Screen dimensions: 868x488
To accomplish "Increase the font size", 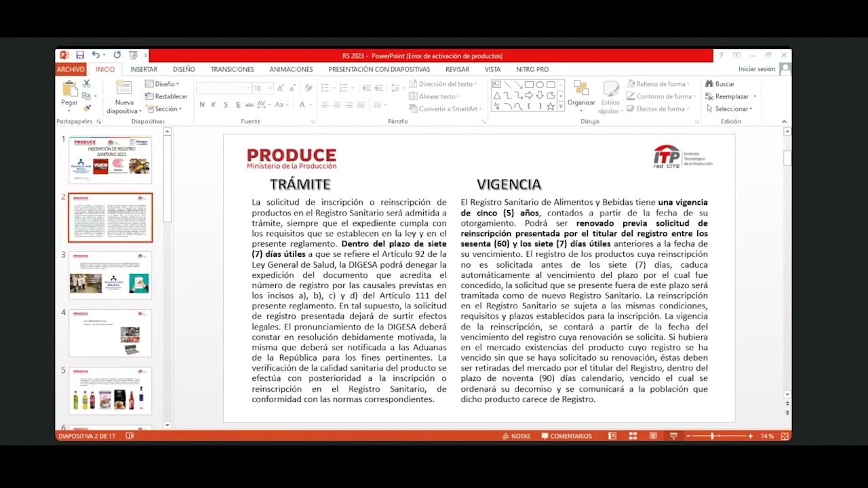I will (x=282, y=88).
